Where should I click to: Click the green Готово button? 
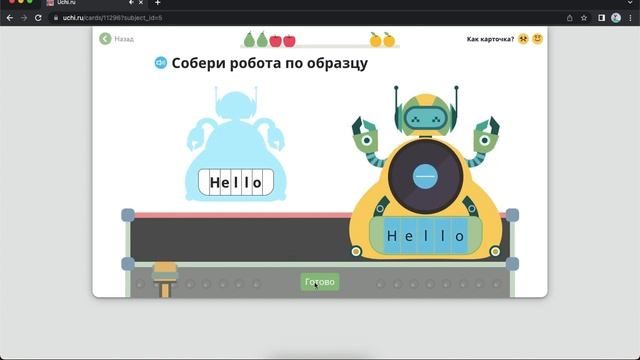[x=320, y=282]
